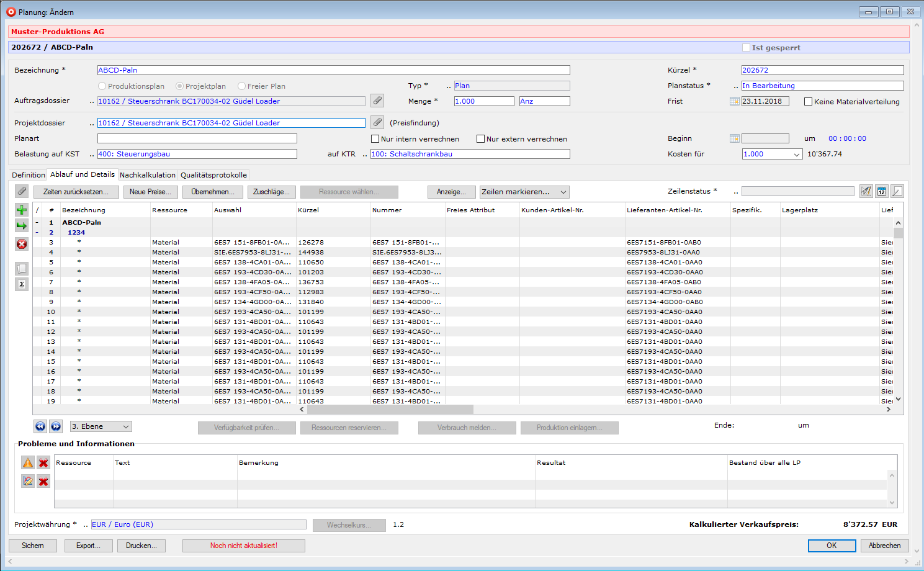
Task: Click the Neue Preise button
Action: point(150,192)
